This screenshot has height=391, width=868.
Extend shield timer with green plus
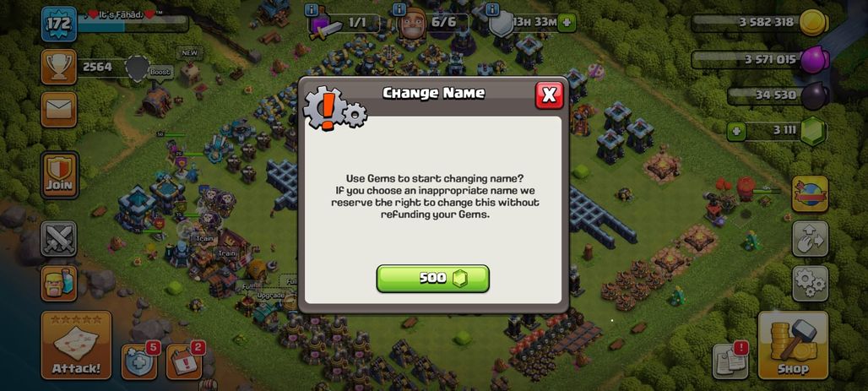pos(567,23)
